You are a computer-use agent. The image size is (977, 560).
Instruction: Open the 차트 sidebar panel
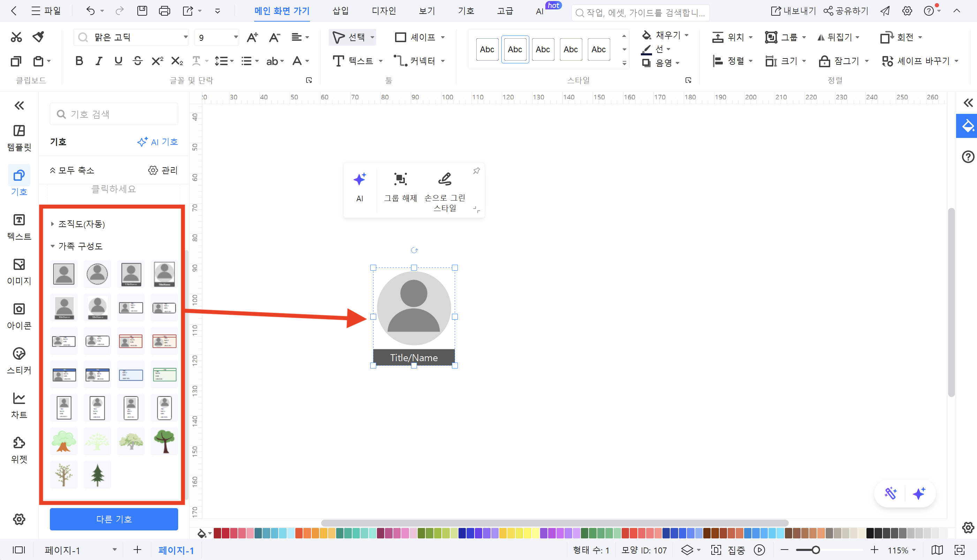[x=19, y=405]
